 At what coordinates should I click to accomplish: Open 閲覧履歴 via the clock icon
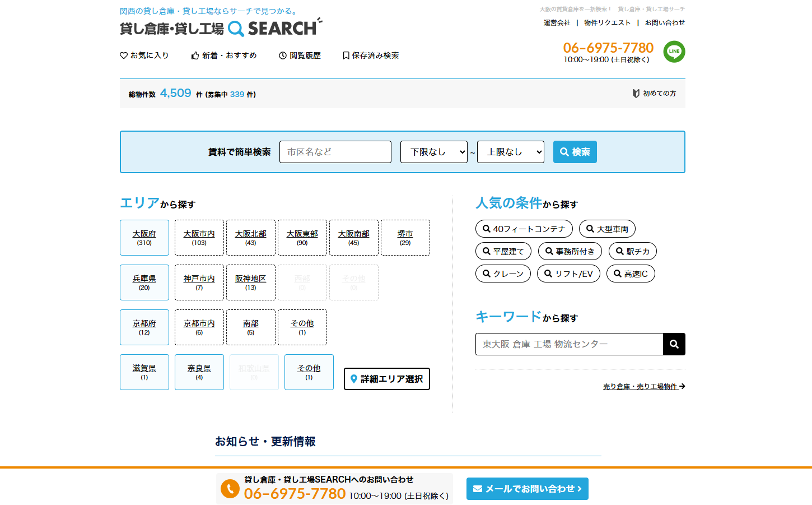[x=283, y=55]
